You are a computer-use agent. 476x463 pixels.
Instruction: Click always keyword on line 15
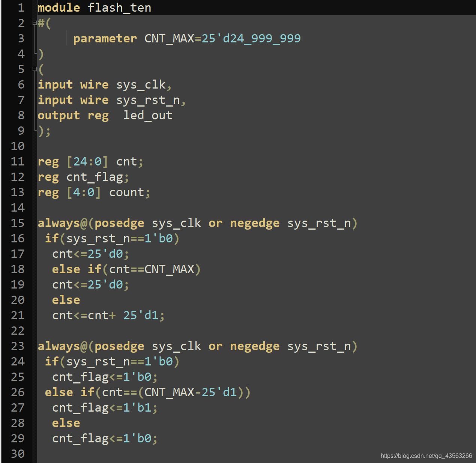(59, 223)
